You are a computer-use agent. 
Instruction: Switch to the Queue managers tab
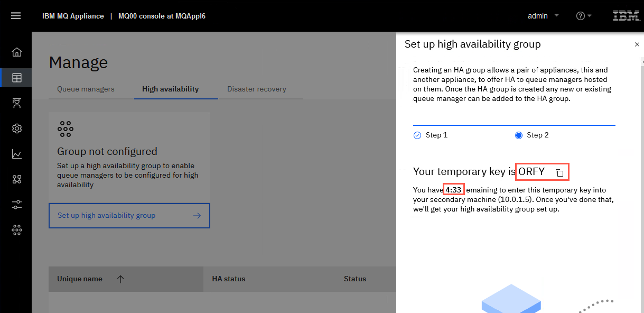(x=86, y=89)
